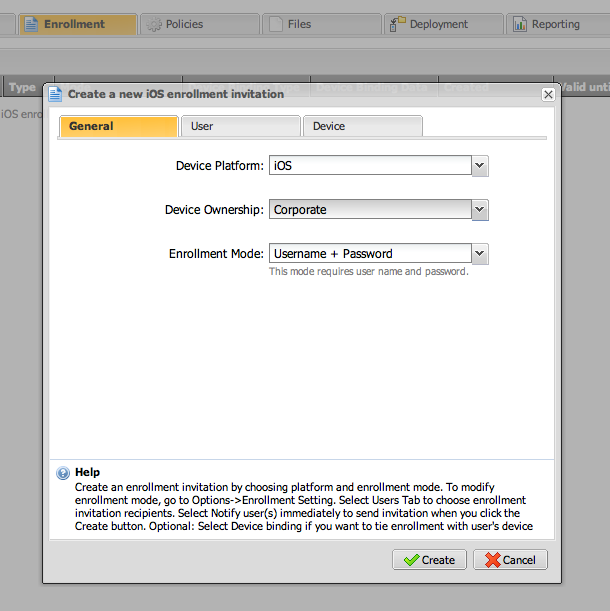The image size is (610, 611).
Task: Select the General tab
Action: (118, 126)
